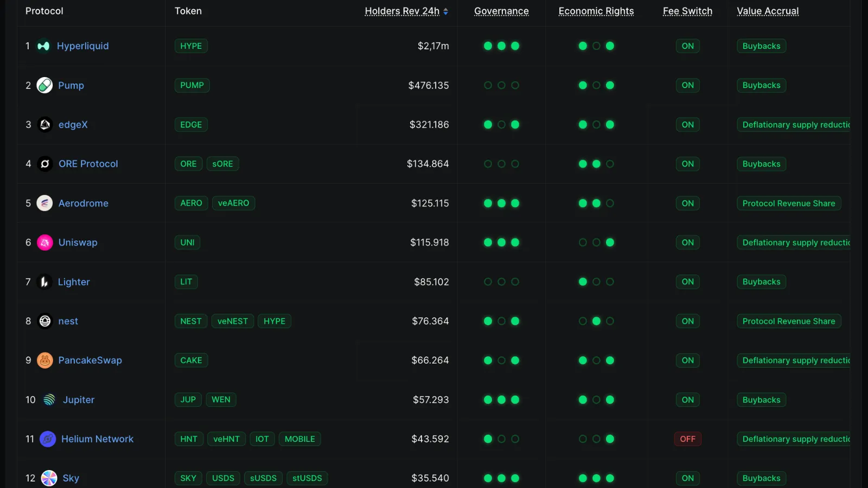Viewport: 868px width, 488px height.
Task: Click the Aerodrome logo icon
Action: click(x=44, y=203)
